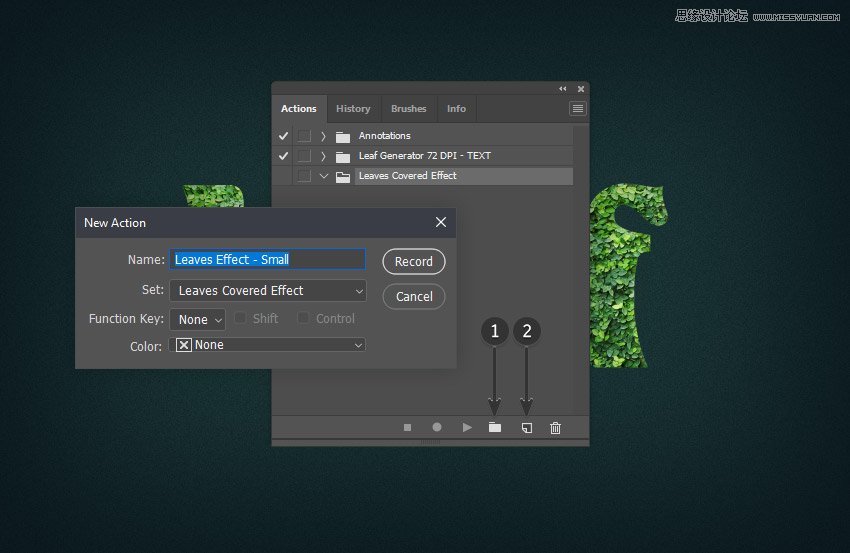Click the Cancel button
Image resolution: width=850 pixels, height=553 pixels.
[413, 297]
